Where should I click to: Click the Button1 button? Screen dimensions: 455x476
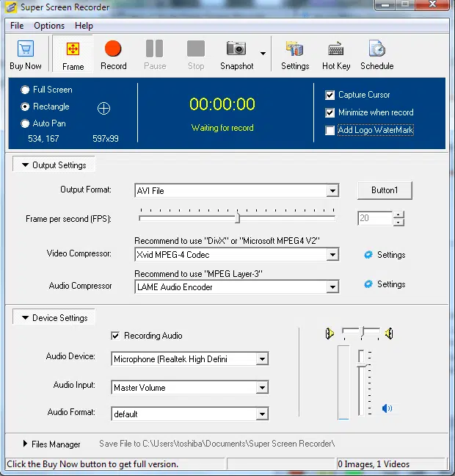pos(385,190)
